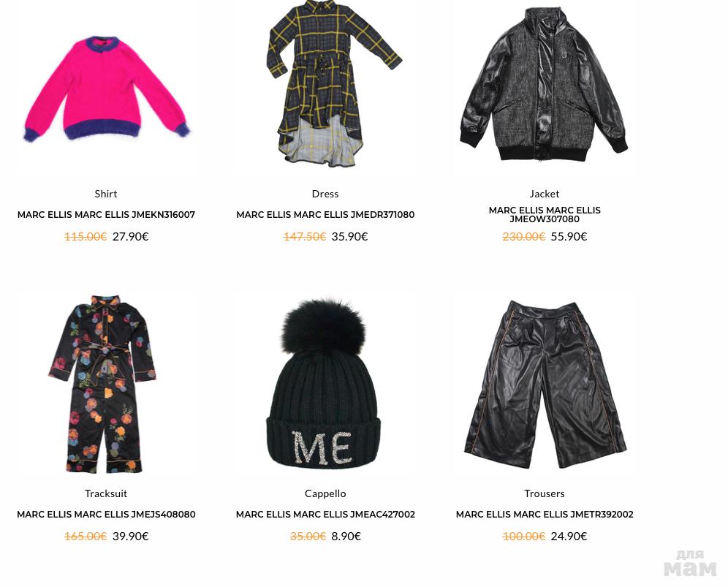The width and height of the screenshot is (728, 587).
Task: Click the 55.90€ jacket sale price
Action: [x=569, y=236]
